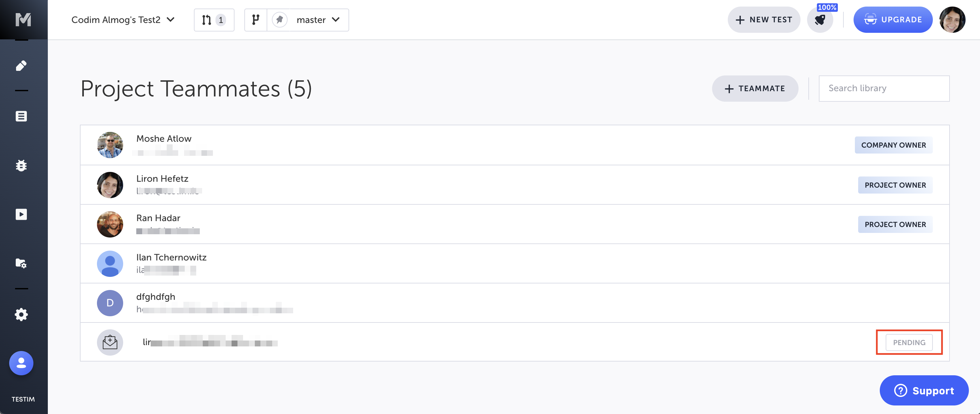The image size is (980, 414).
Task: Open the pull requests counter button
Action: pyautogui.click(x=214, y=20)
